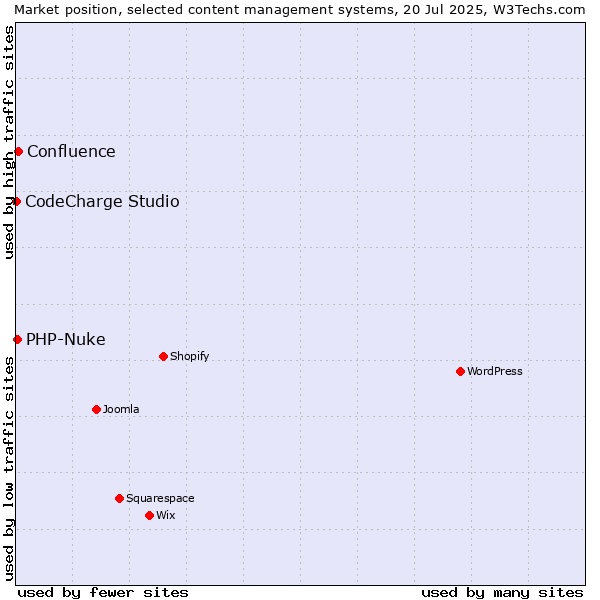Click the red Joomla data point
The width and height of the screenshot is (600, 600).
[x=96, y=409]
